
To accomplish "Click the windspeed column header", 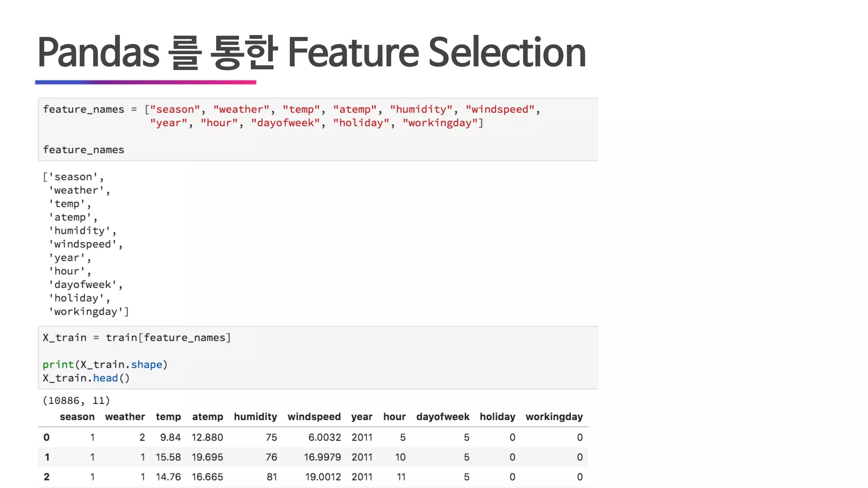I will 314,417.
